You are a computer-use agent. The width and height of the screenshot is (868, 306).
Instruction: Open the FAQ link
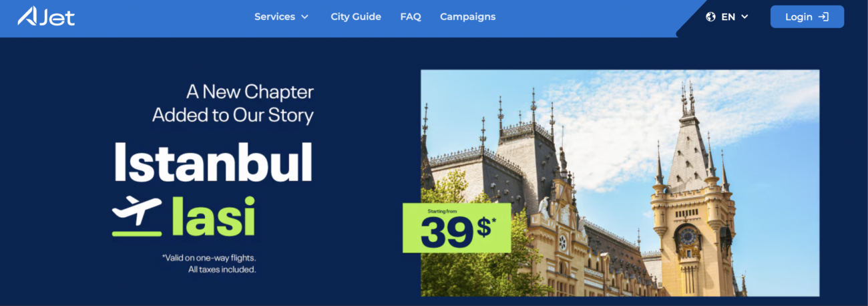411,17
